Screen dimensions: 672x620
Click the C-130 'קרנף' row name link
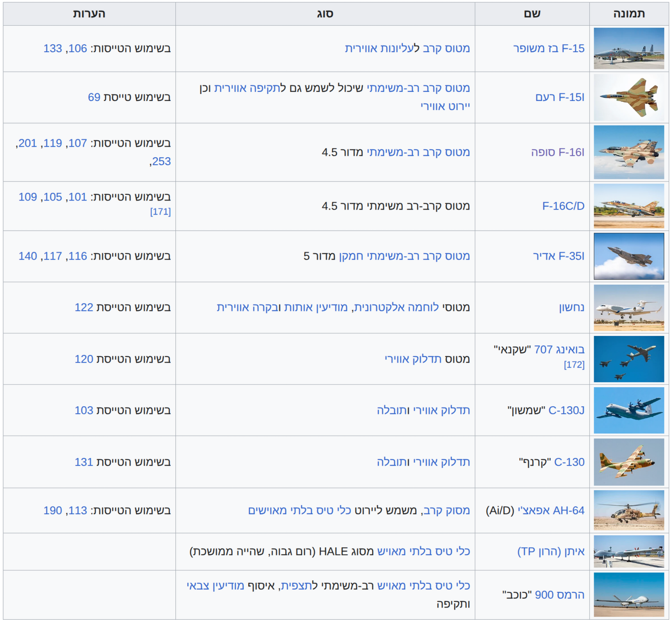pos(569,462)
